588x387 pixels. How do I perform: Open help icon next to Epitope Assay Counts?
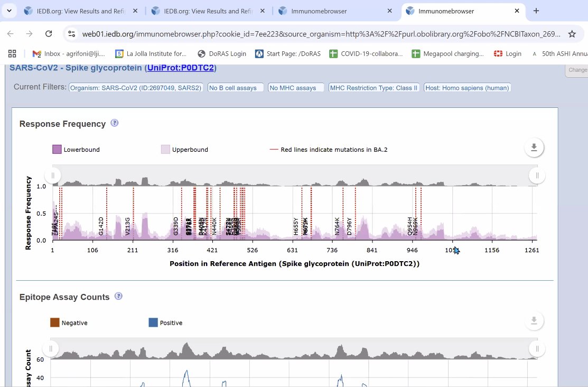[x=118, y=296]
